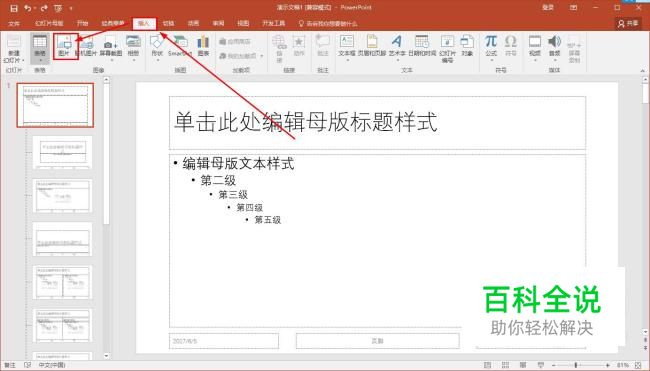Switch to the Animations (动画) tab
This screenshot has height=371, width=650.
193,24
